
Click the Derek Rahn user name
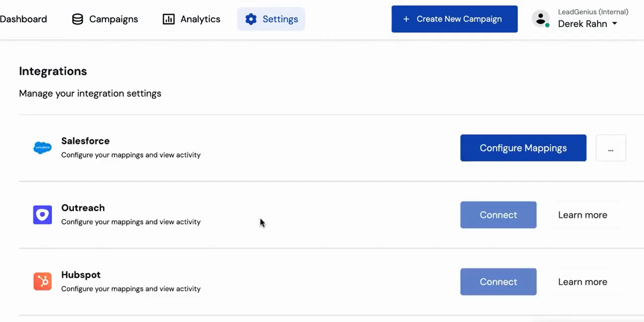click(583, 24)
